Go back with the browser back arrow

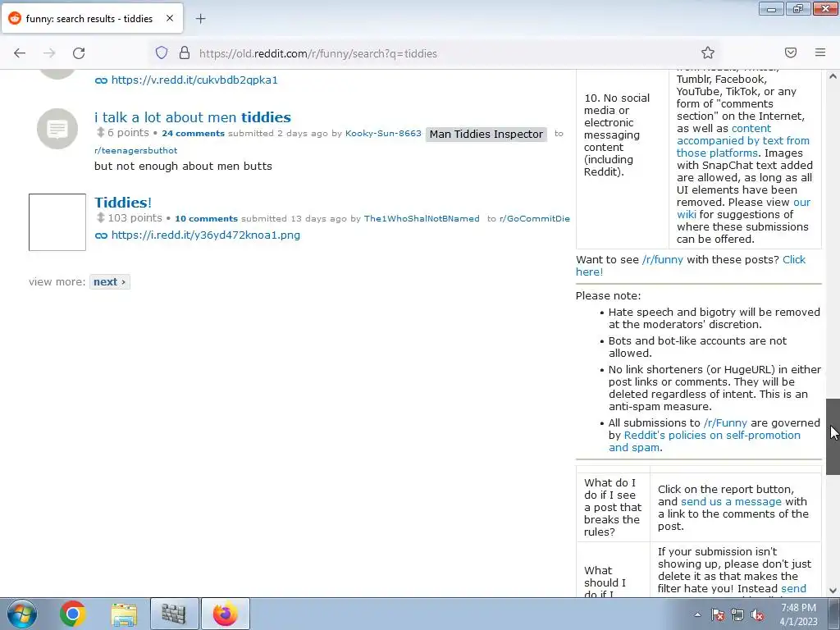(x=20, y=53)
